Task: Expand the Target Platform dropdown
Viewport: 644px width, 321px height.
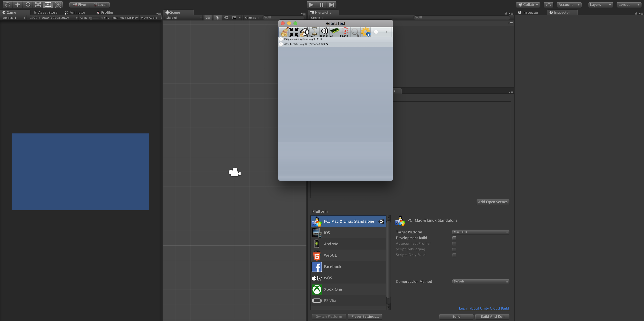Action: [x=480, y=232]
